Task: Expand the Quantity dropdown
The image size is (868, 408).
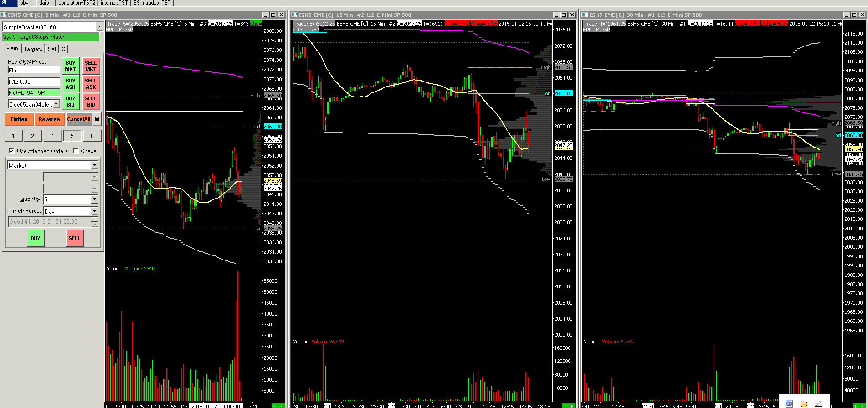Action: tap(95, 199)
